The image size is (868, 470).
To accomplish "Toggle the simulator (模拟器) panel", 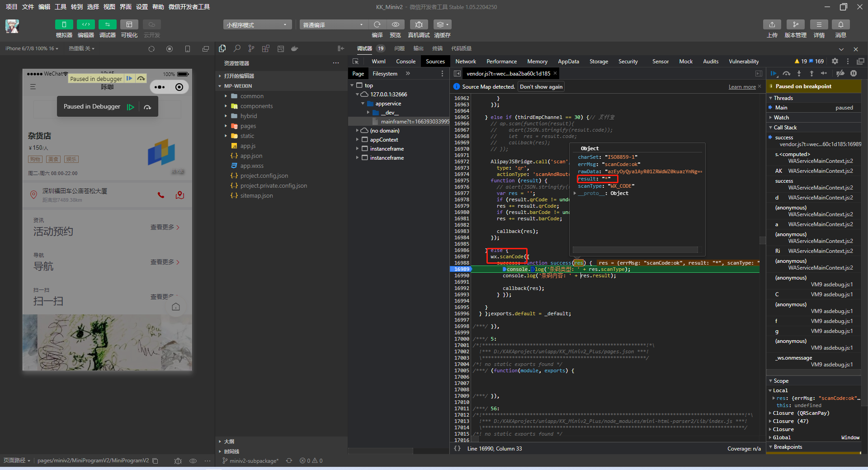I will (x=64, y=24).
